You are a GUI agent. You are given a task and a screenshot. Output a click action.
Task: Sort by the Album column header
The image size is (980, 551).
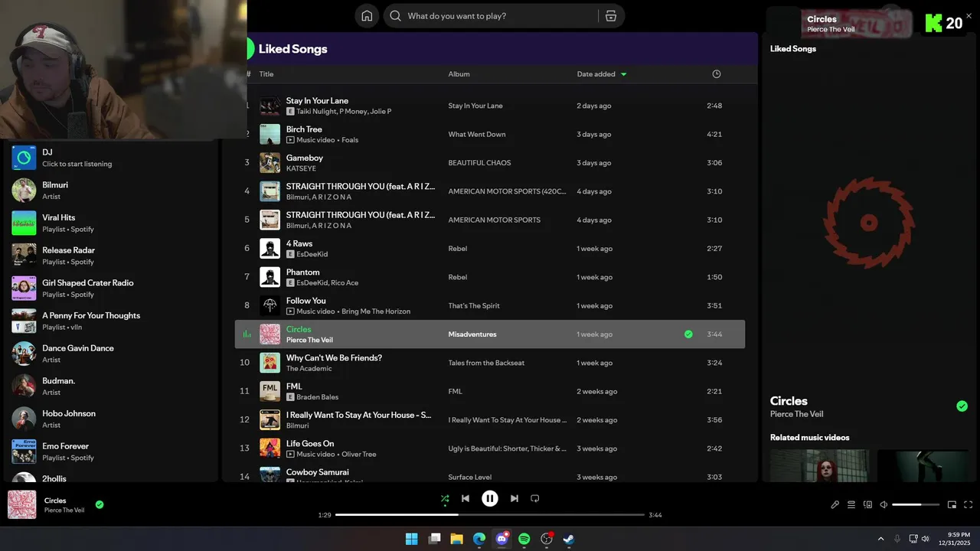tap(459, 74)
